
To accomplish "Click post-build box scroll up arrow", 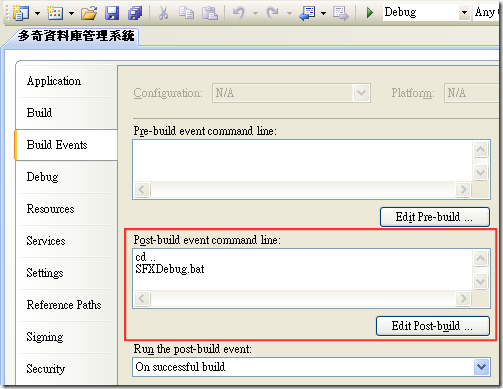I will pos(480,258).
